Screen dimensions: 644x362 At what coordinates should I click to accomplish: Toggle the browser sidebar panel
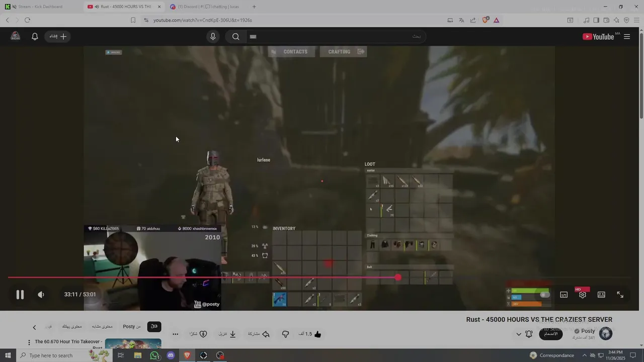coord(596,20)
